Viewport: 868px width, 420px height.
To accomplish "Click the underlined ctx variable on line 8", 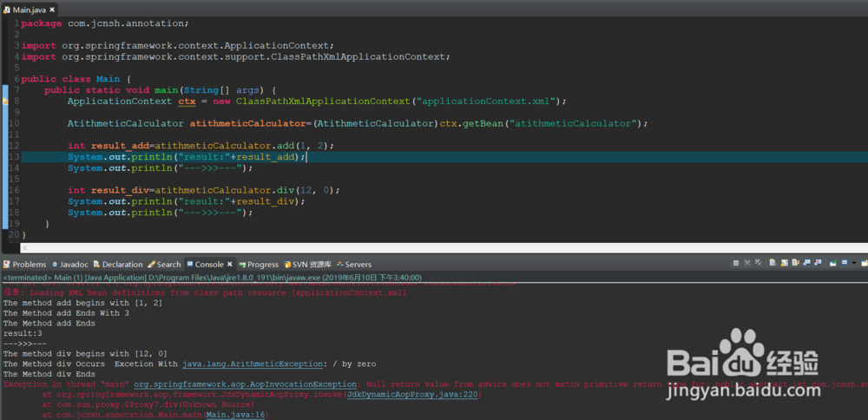I will (187, 102).
